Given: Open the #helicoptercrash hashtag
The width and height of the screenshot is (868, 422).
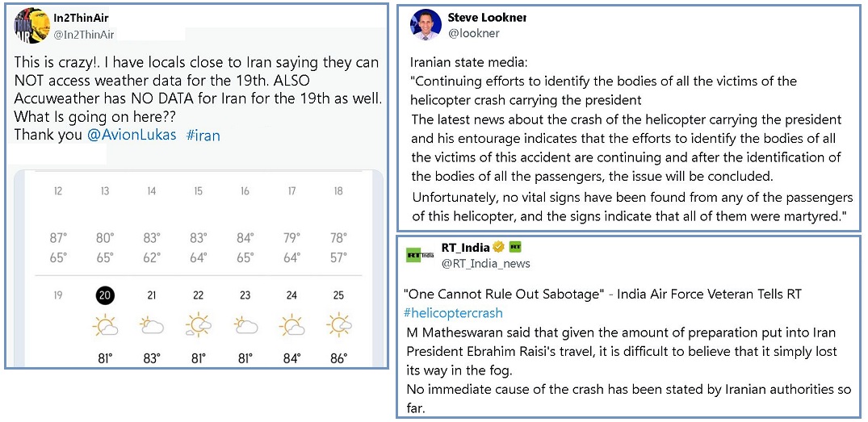Looking at the screenshot, I should (453, 313).
